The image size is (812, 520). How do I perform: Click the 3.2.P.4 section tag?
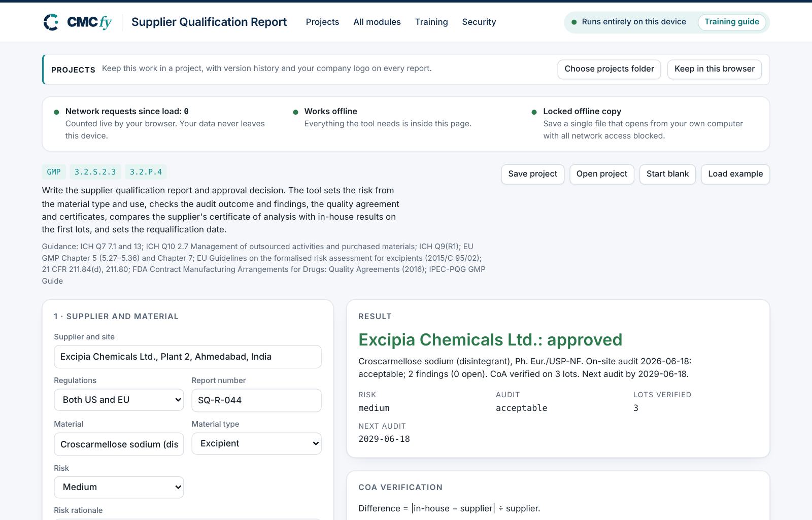pyautogui.click(x=146, y=172)
